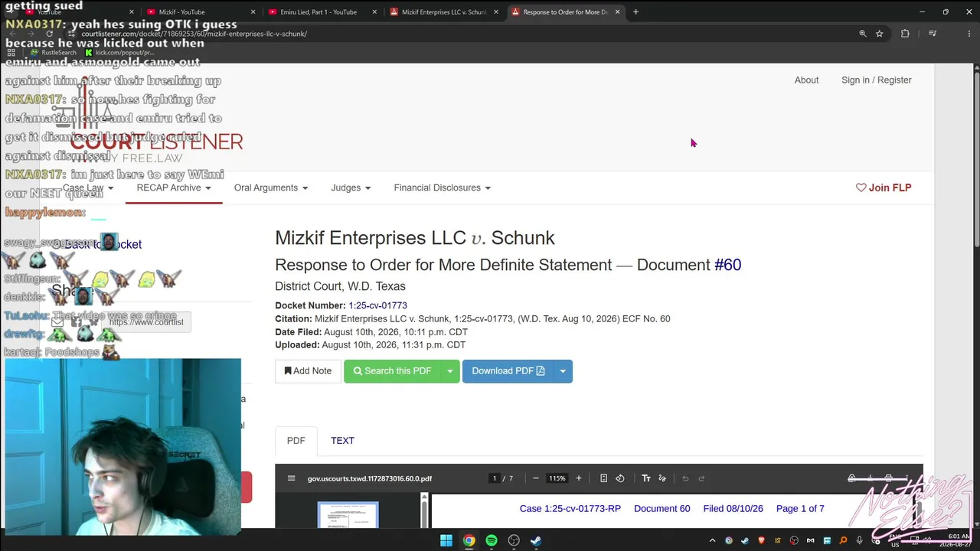Viewport: 980px width, 551px height.
Task: Click the Join FLP heart link
Action: pos(884,187)
